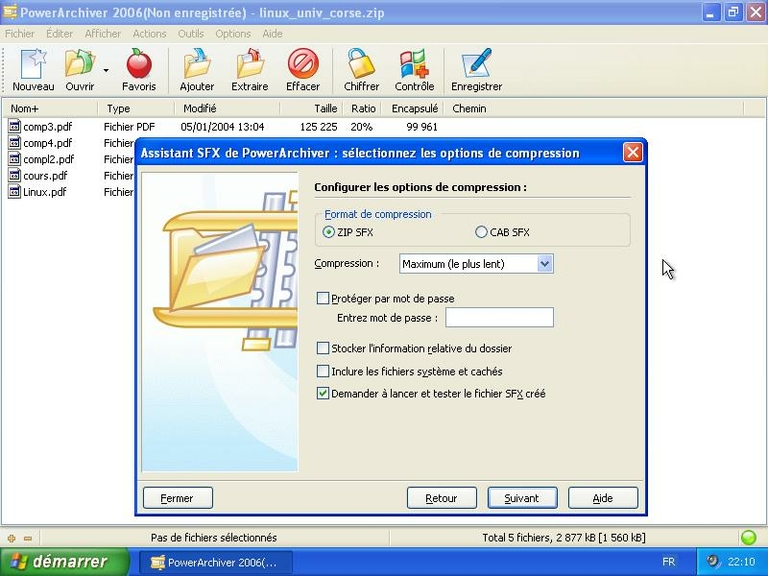Image resolution: width=768 pixels, height=576 pixels.
Task: Uncheck Demander à lancer et tester SFX
Action: (x=323, y=393)
